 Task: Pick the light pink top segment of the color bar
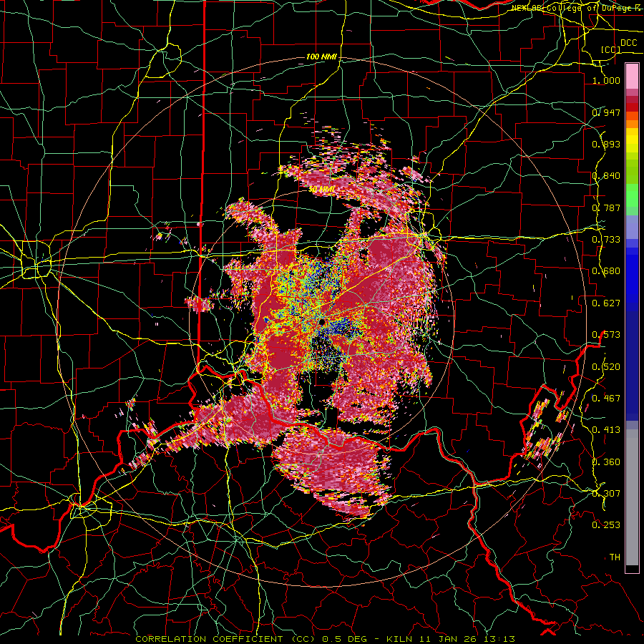click(x=632, y=76)
